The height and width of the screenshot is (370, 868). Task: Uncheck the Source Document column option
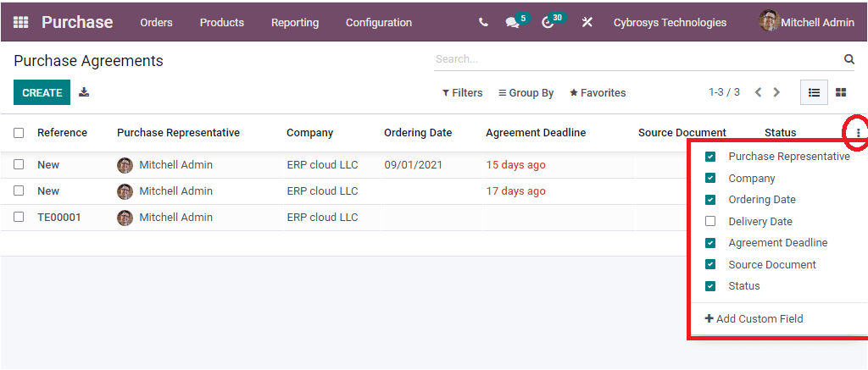point(710,265)
